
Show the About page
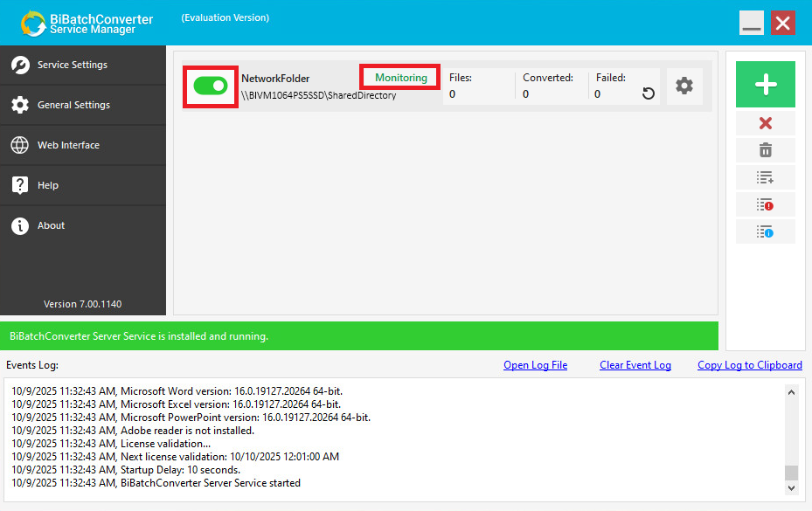coord(51,225)
